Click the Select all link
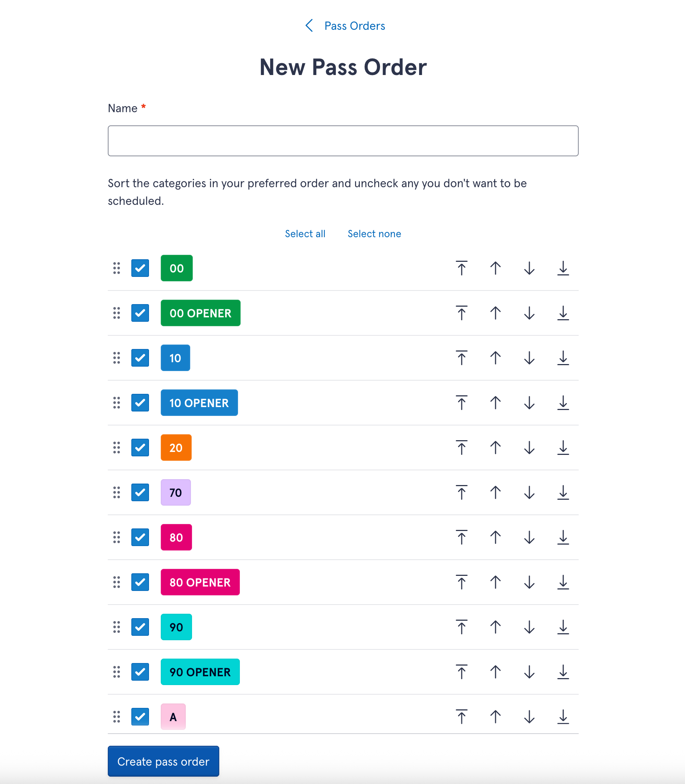The width and height of the screenshot is (685, 784). [305, 234]
